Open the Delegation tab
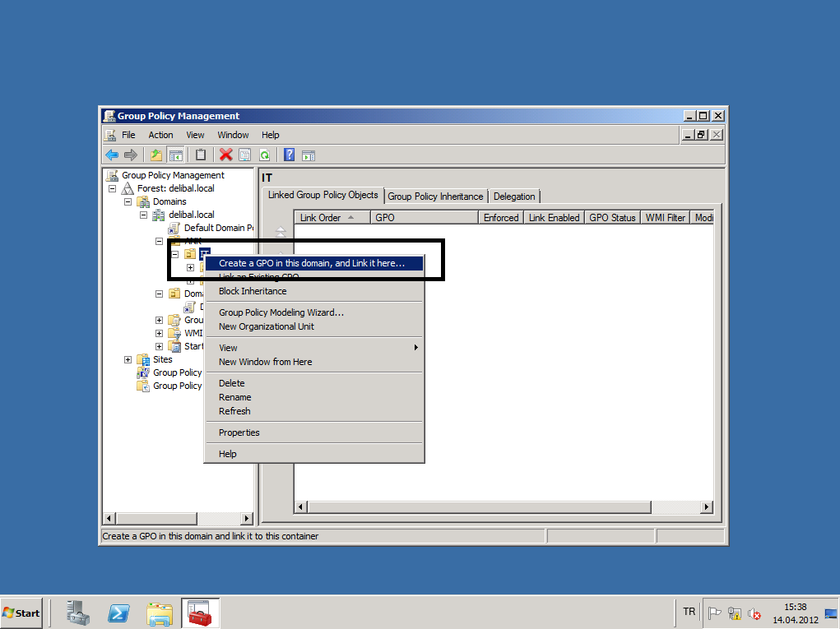 (514, 197)
